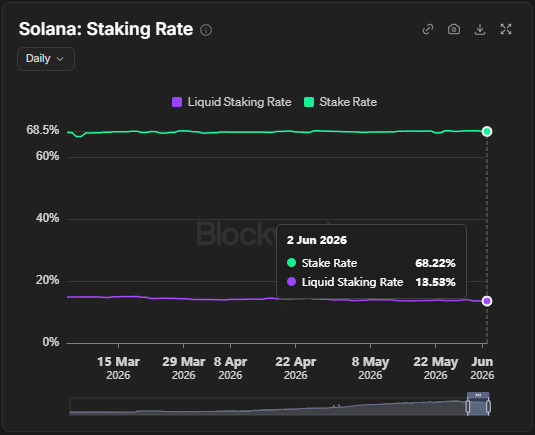Open info tooltip next to Staking Rate title

(x=206, y=30)
